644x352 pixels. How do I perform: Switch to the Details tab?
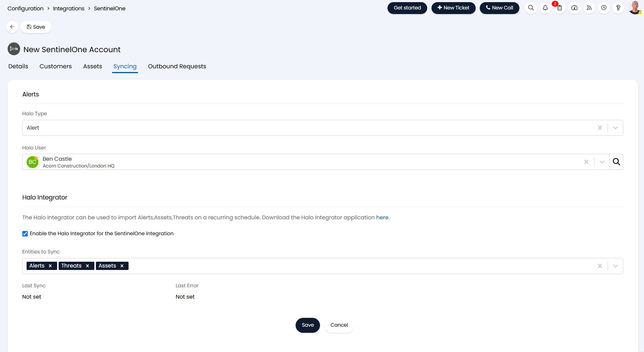coord(18,66)
